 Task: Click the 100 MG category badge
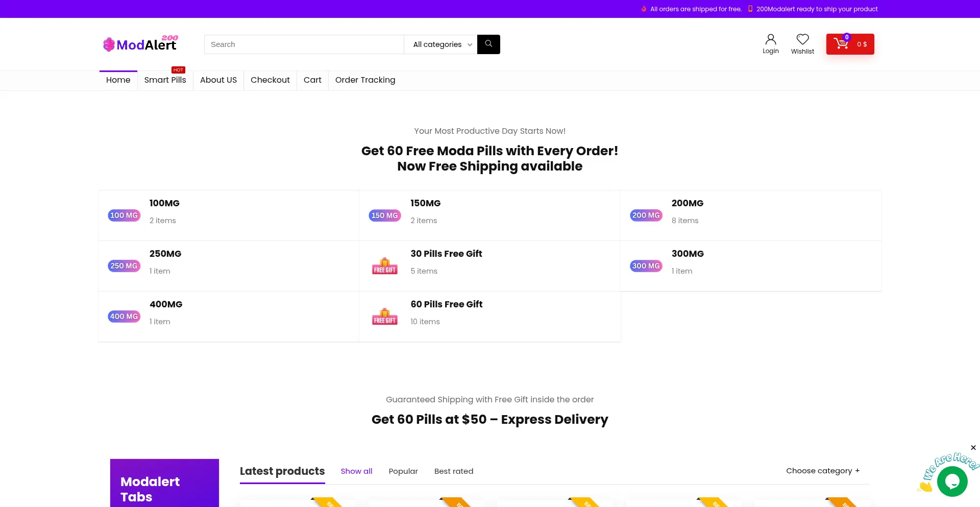tap(124, 215)
